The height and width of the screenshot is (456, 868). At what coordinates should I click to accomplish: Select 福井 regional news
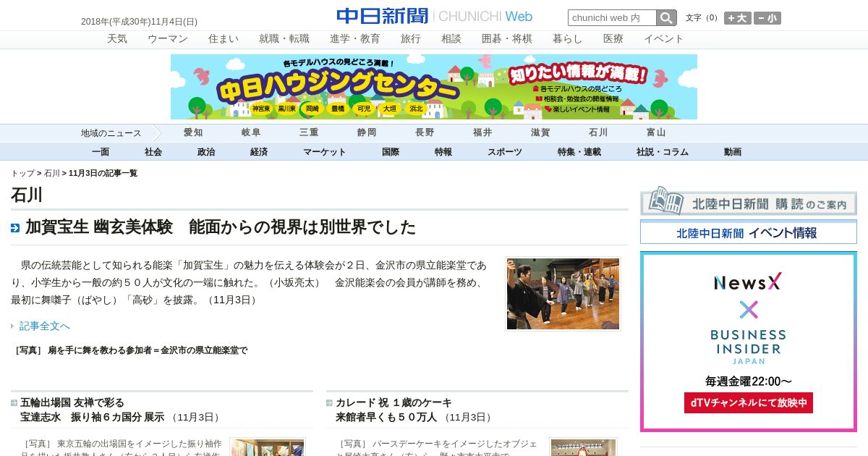(482, 133)
